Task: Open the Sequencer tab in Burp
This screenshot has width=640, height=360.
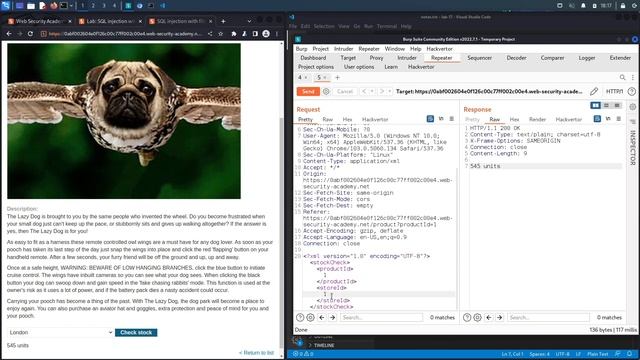Action: point(480,58)
